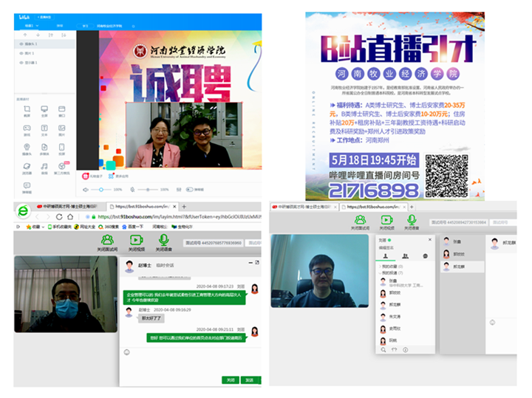Open emoji picker in right browser chat

pyautogui.click(x=493, y=323)
